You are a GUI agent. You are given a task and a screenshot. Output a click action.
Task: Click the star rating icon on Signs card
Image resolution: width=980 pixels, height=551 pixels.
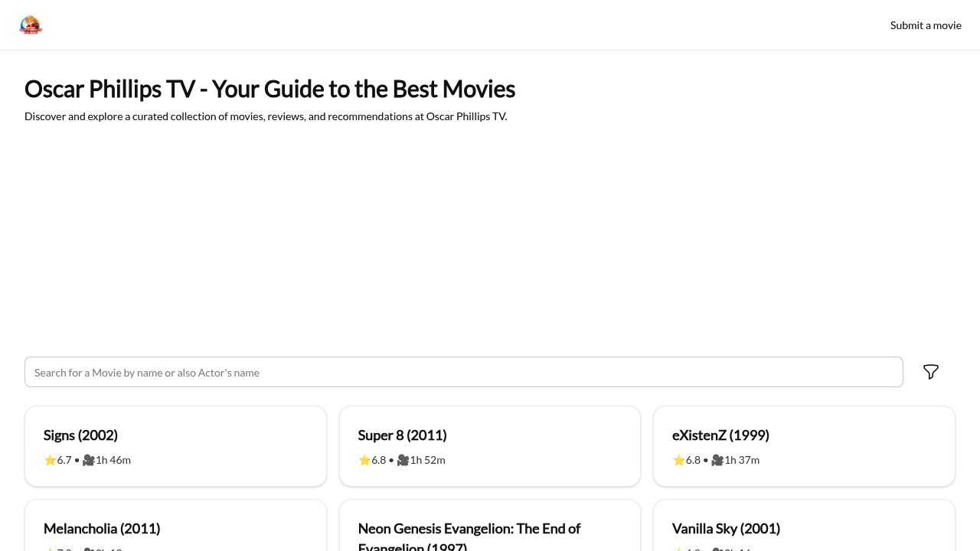49,459
